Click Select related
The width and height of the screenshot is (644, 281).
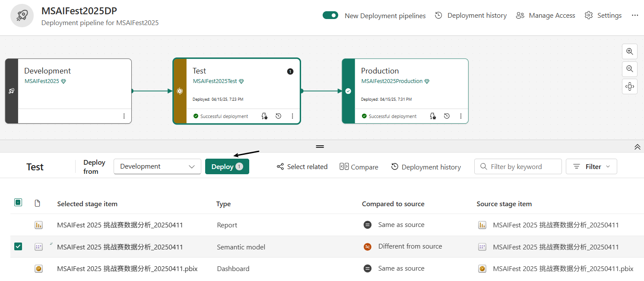302,166
